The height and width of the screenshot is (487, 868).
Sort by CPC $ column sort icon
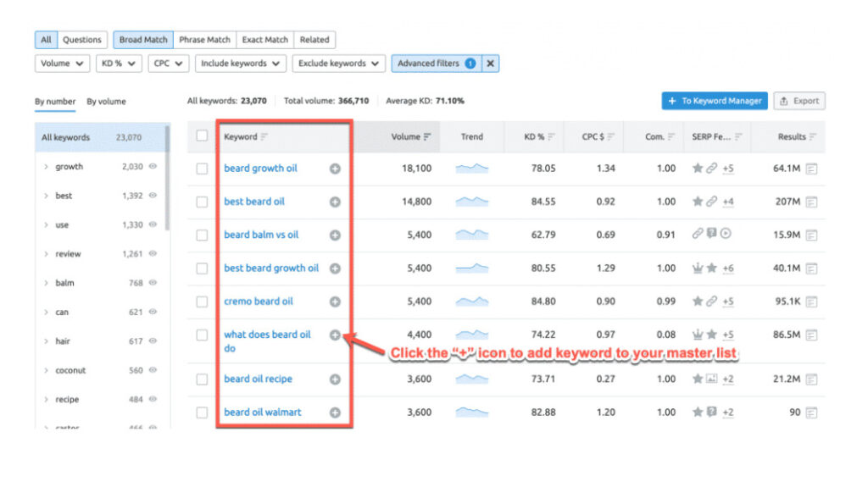(610, 136)
